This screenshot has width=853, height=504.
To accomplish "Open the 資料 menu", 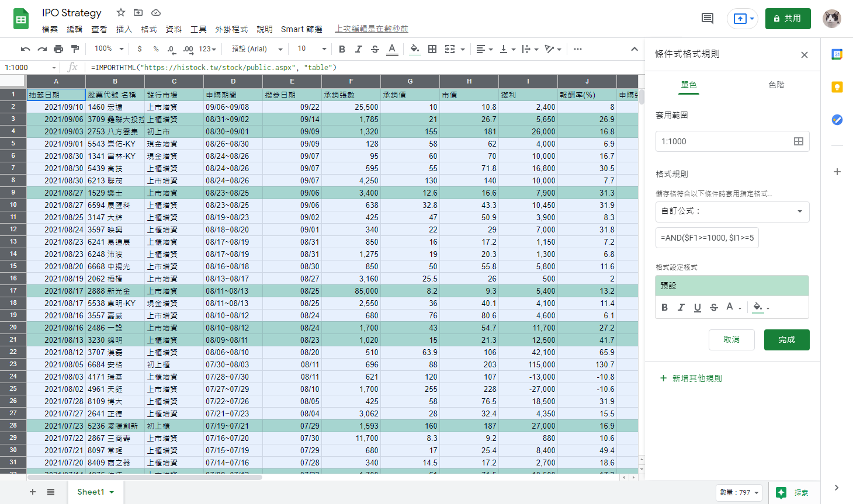I will click(x=174, y=29).
